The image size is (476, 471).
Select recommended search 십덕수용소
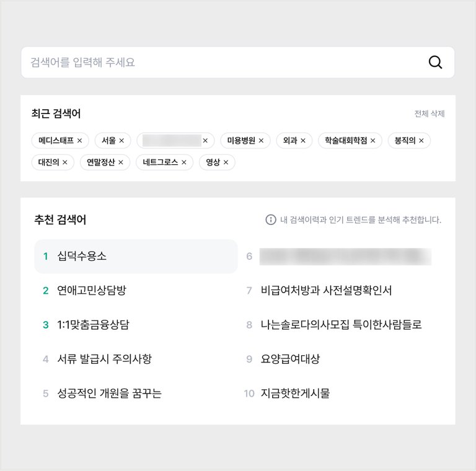[x=136, y=256]
